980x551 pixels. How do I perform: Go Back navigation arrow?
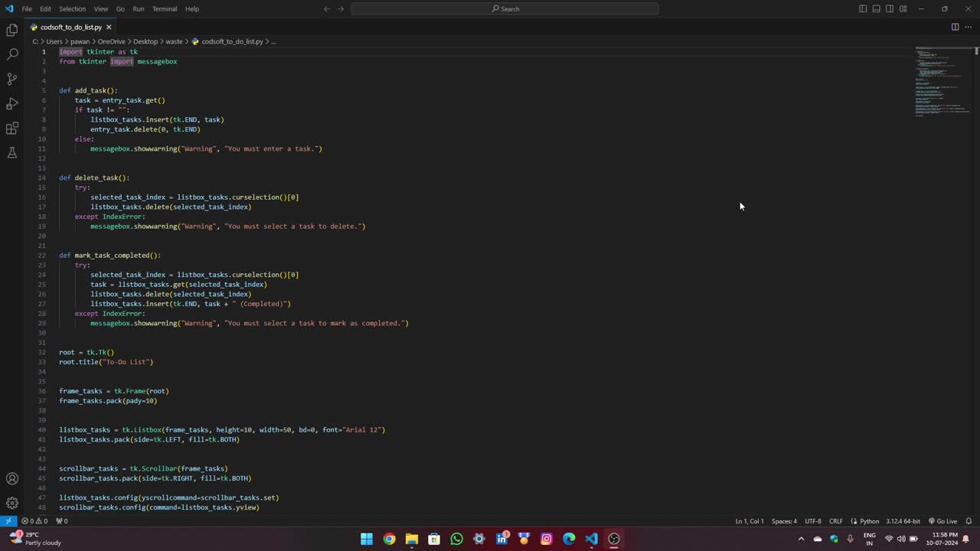pyautogui.click(x=327, y=8)
